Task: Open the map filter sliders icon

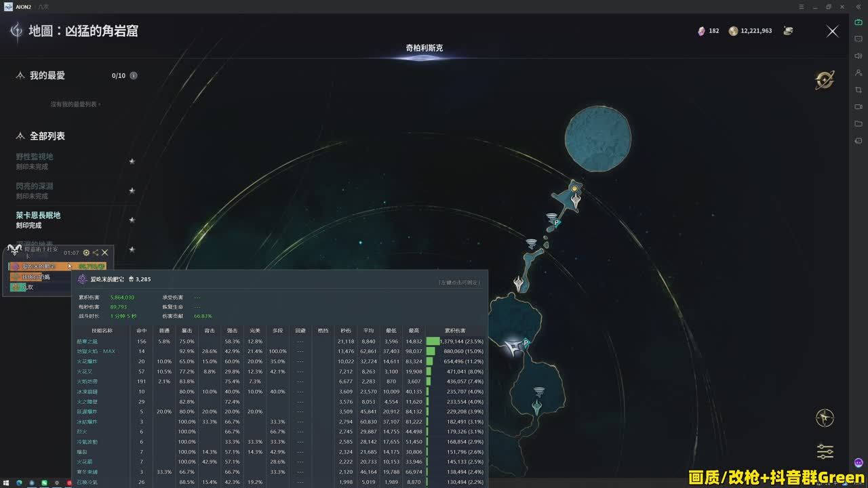Action: [x=825, y=451]
